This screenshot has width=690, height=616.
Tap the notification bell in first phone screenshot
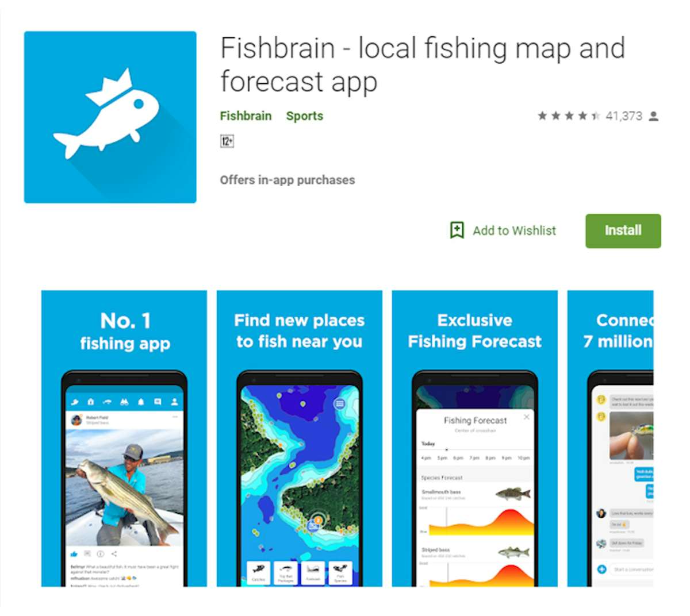(141, 402)
